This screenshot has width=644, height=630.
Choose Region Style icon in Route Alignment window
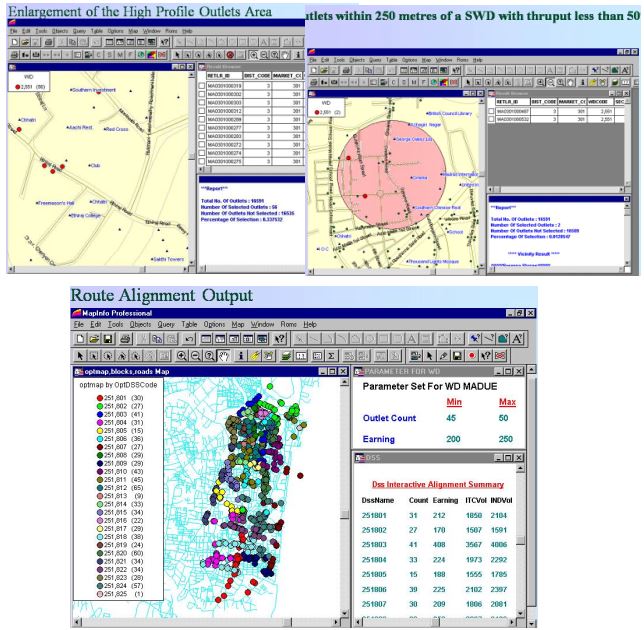(x=503, y=339)
